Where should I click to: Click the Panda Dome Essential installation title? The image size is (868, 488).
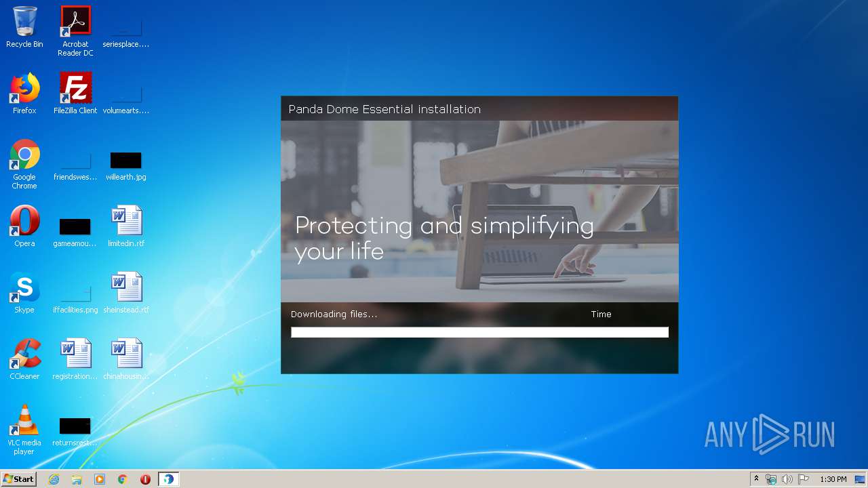tap(384, 109)
